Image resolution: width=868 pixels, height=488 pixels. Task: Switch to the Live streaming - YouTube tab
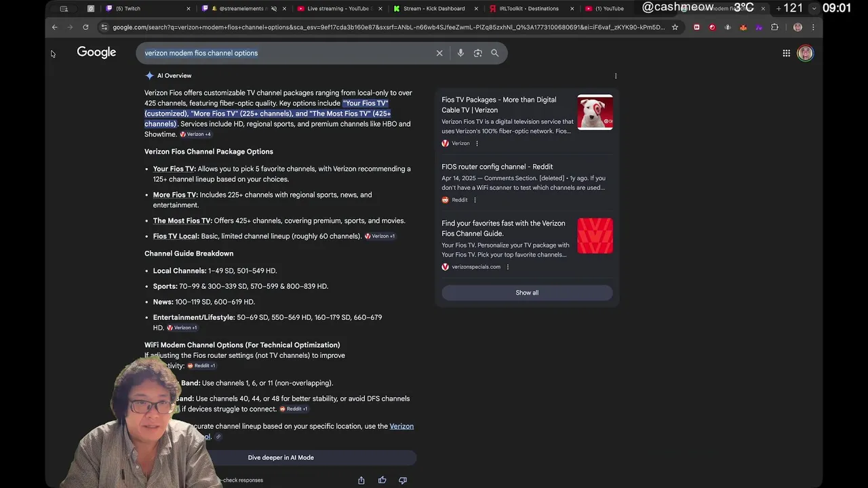click(339, 9)
